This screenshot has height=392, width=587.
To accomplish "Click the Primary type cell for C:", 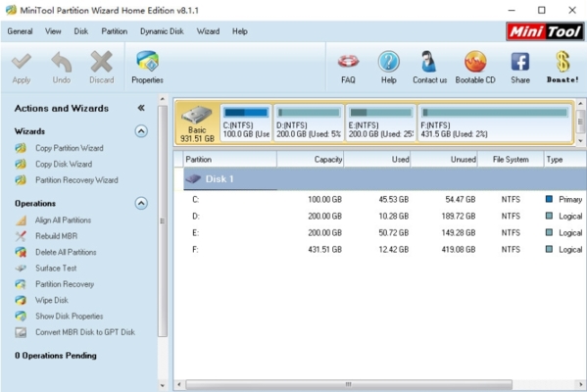I will 563,200.
